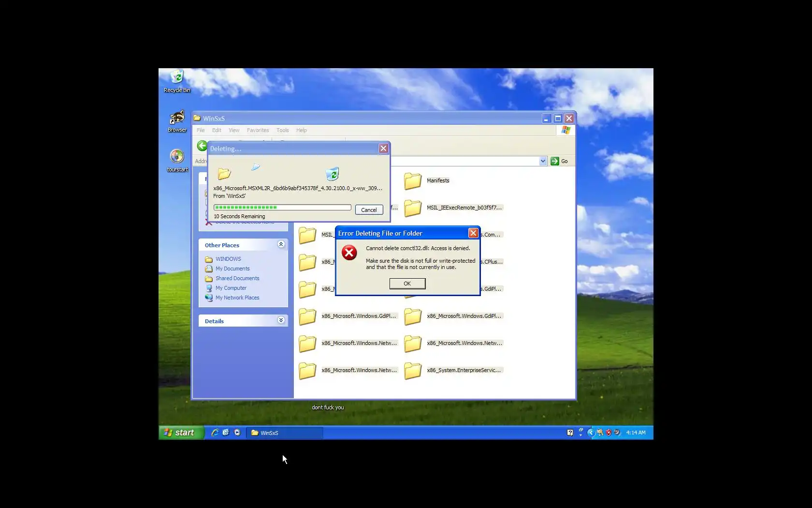
Task: Select the MSIL_IEExecRemote folder icon
Action: pos(413,209)
